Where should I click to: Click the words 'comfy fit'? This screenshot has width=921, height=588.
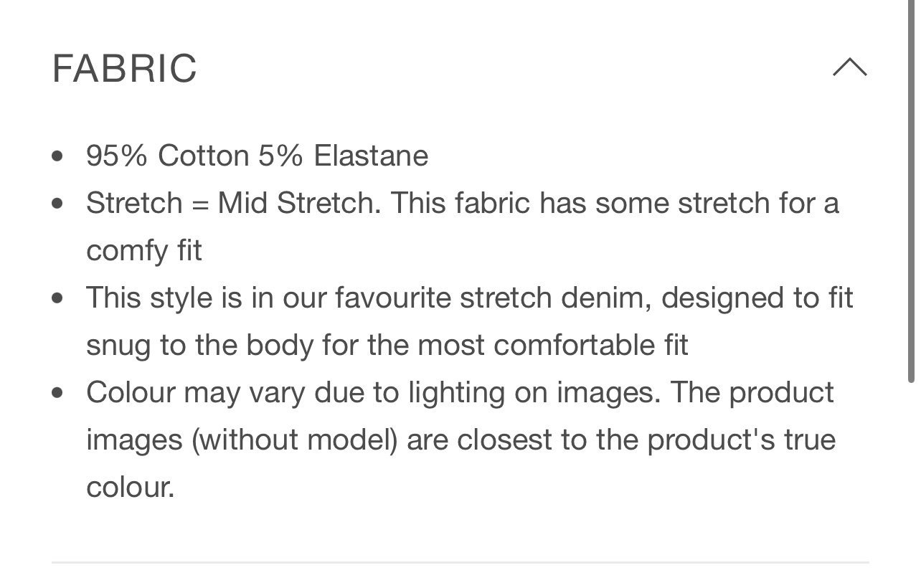[144, 251]
